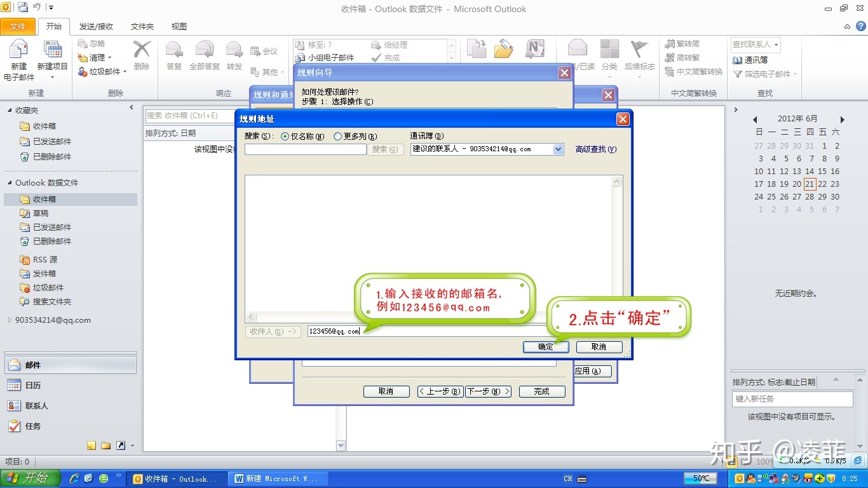Click the OneNote icon in the ribbon

tap(536, 49)
